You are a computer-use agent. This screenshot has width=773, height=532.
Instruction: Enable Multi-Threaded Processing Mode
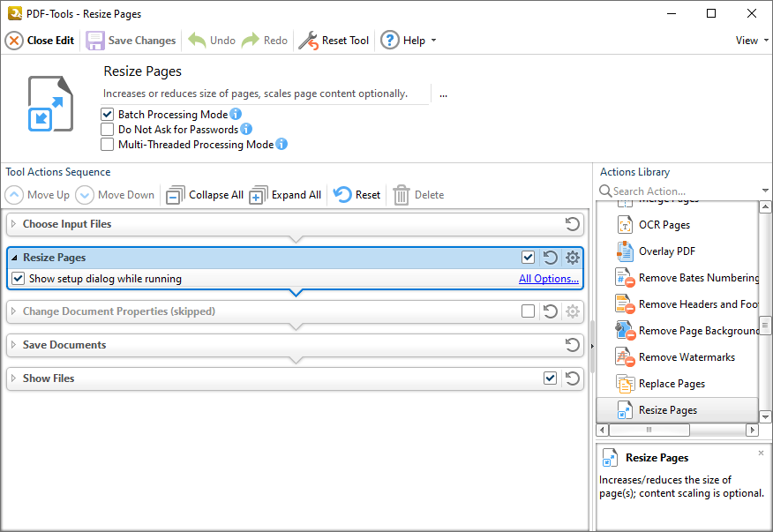[108, 144]
